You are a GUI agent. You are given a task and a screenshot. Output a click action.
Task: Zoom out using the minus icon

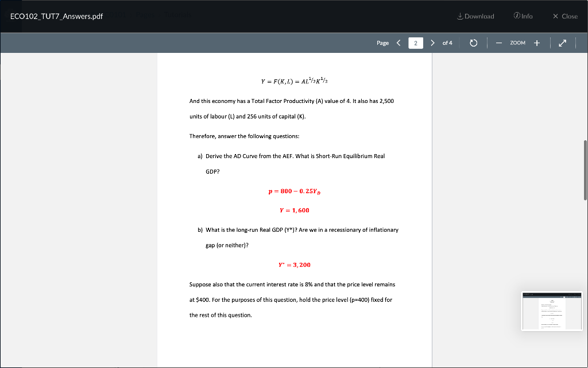pyautogui.click(x=498, y=43)
